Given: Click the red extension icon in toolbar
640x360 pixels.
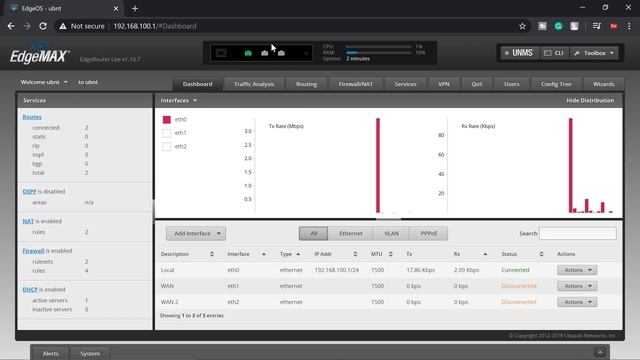Looking at the screenshot, I should click(x=613, y=26).
